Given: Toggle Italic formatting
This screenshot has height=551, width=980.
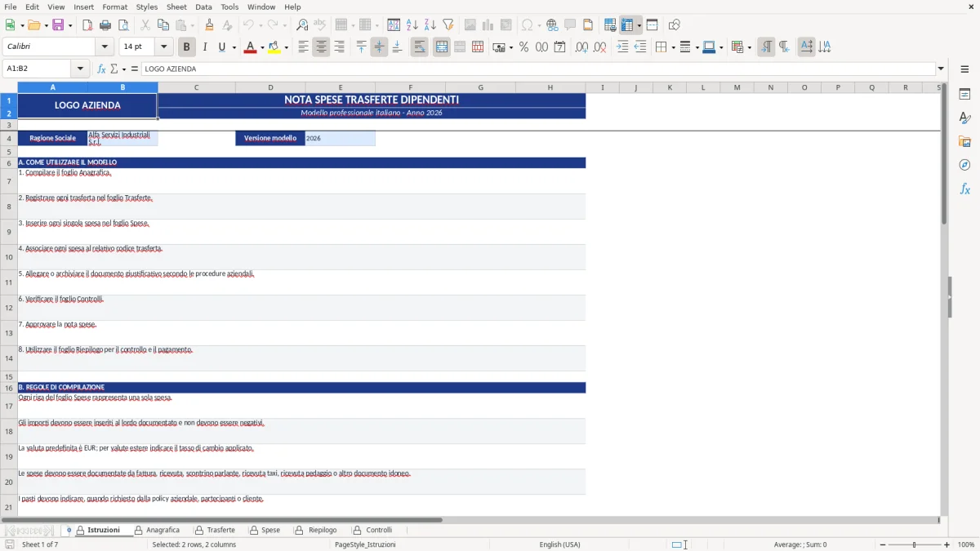Looking at the screenshot, I should pos(204,47).
